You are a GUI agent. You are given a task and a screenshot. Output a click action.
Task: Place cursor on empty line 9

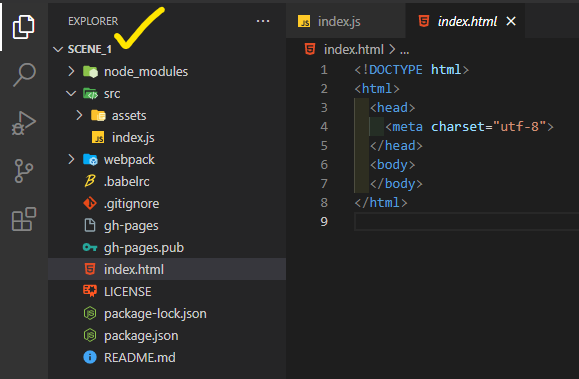466,222
